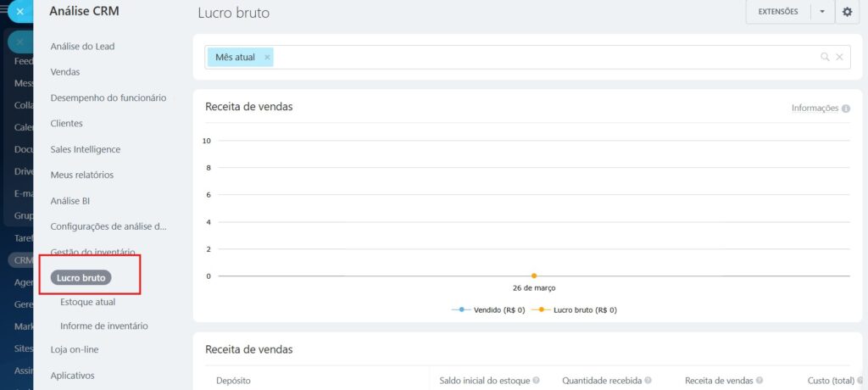Open Informe de inventário report
868x390 pixels.
pos(103,326)
